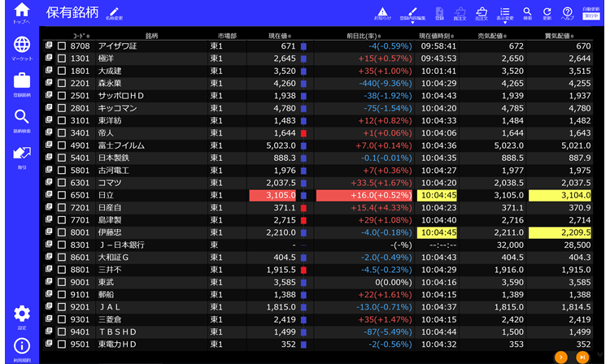Screen dimensions: 610x364
Task: Check the box for 8708 アイザワ証
Action: pyautogui.click(x=62, y=46)
